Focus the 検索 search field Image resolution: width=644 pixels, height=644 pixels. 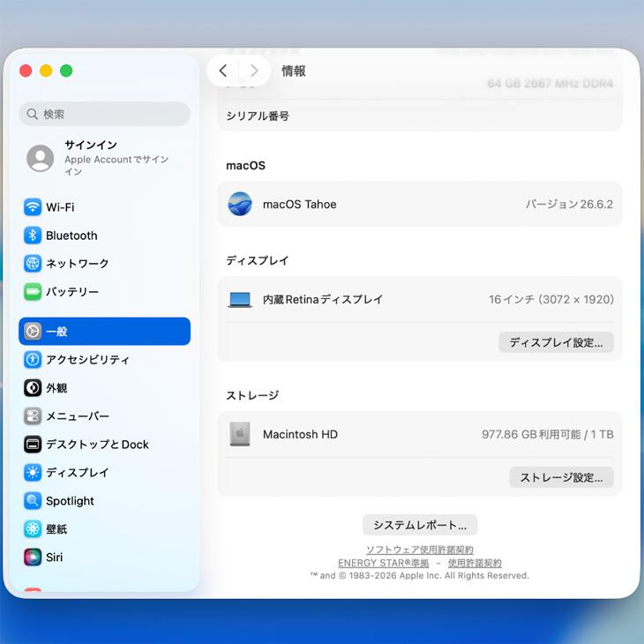(x=105, y=114)
